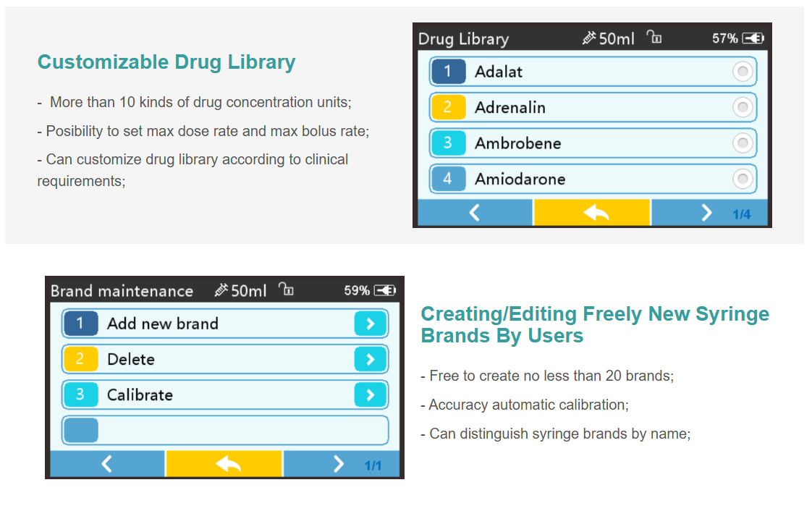
Task: Click the syringe icon in Brand maintenance header
Action: [221, 290]
